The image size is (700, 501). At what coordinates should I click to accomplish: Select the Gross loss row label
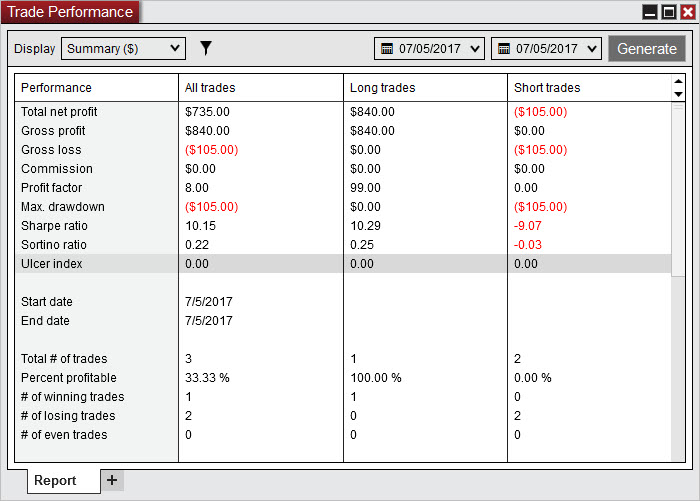[x=51, y=150]
